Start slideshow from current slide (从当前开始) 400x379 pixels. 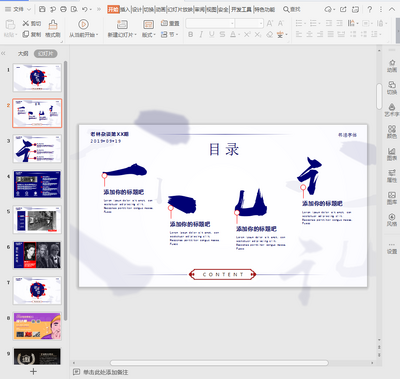[x=83, y=28]
